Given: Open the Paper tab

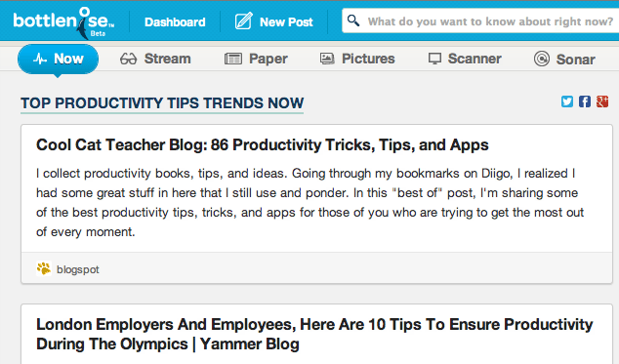Looking at the screenshot, I should (x=256, y=59).
